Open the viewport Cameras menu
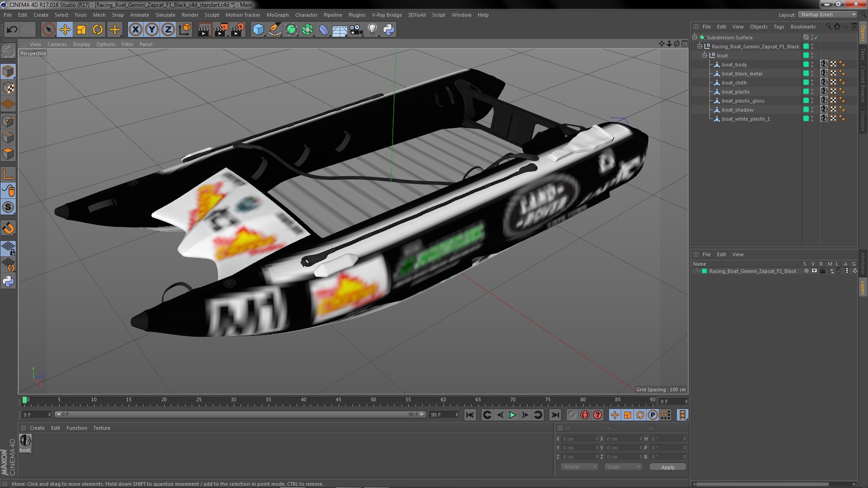 [x=57, y=44]
